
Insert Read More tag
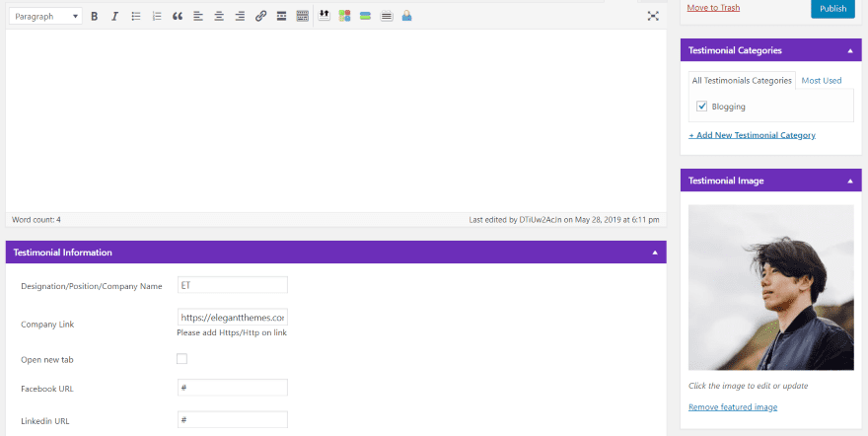pyautogui.click(x=282, y=17)
